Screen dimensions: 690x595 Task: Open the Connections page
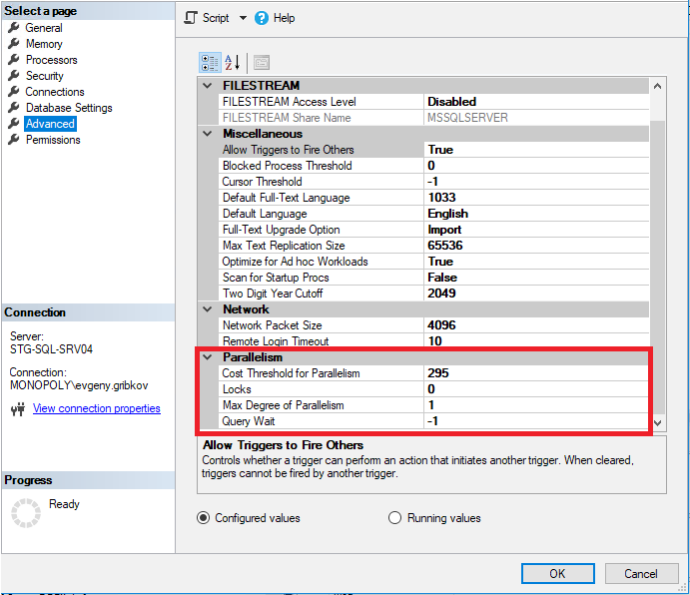[55, 92]
